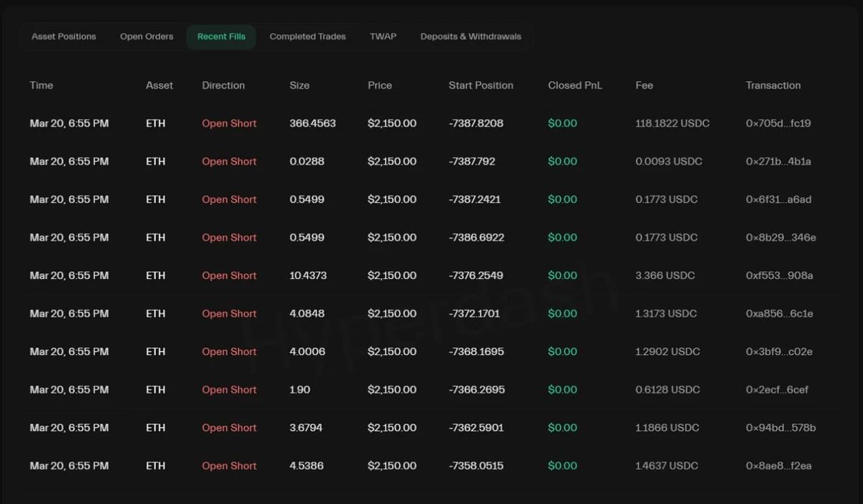This screenshot has width=863, height=504.
Task: Open transaction link 0x705d...fc19
Action: click(x=778, y=124)
